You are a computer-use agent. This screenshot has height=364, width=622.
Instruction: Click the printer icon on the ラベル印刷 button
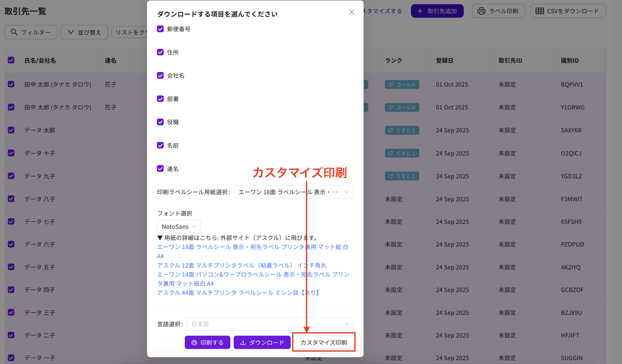[482, 11]
